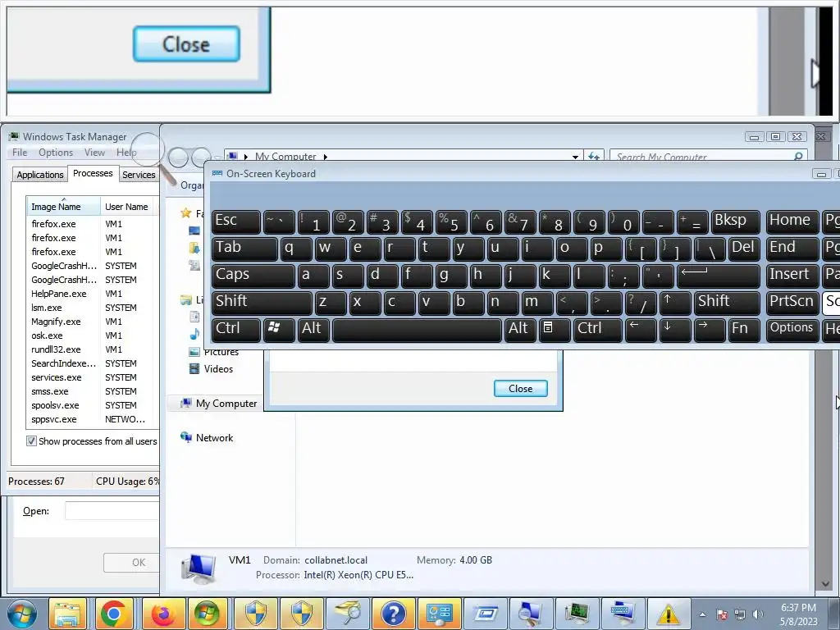Expand the address bar history dropdown arrow
The width and height of the screenshot is (840, 630).
click(575, 157)
